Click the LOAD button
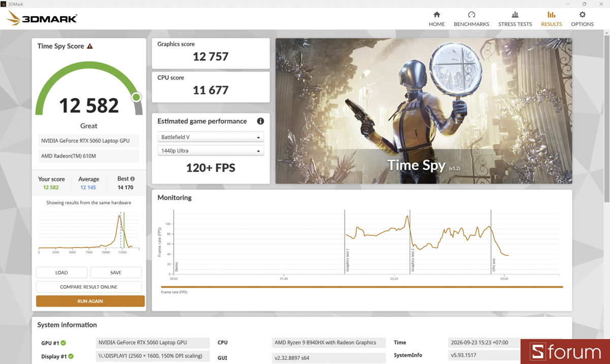The width and height of the screenshot is (610, 364). pyautogui.click(x=62, y=272)
